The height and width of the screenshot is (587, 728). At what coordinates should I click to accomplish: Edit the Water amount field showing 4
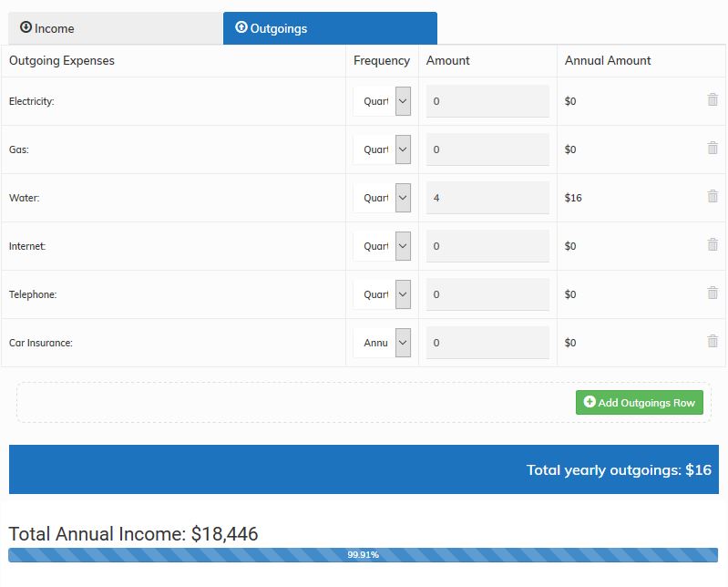click(x=487, y=198)
